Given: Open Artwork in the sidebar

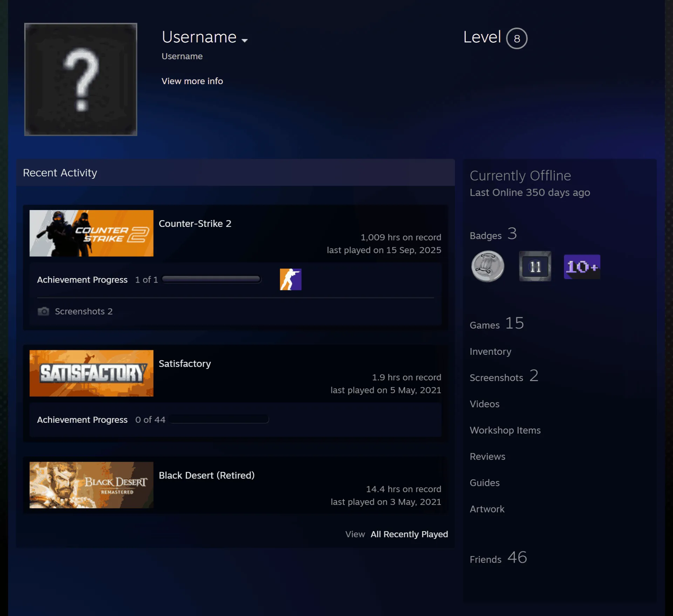Looking at the screenshot, I should tap(487, 509).
